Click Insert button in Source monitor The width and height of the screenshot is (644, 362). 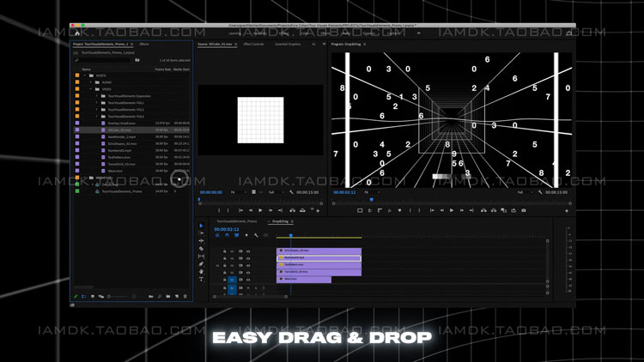pos(292,210)
